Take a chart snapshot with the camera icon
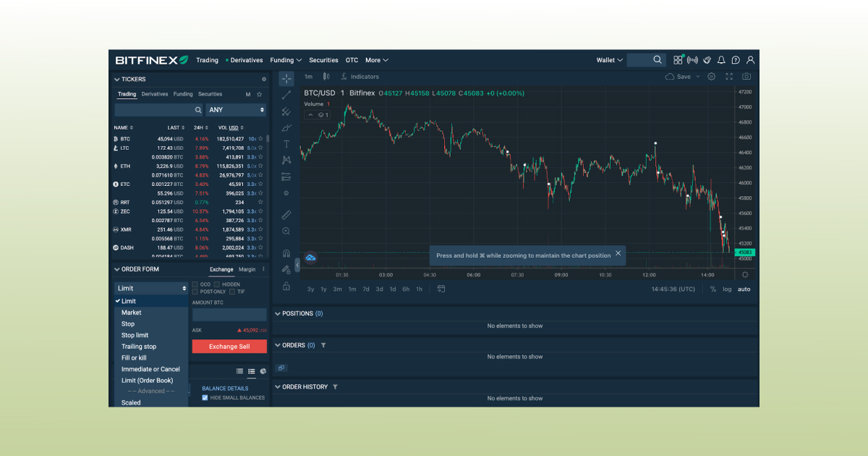Image resolution: width=868 pixels, height=456 pixels. click(x=746, y=76)
